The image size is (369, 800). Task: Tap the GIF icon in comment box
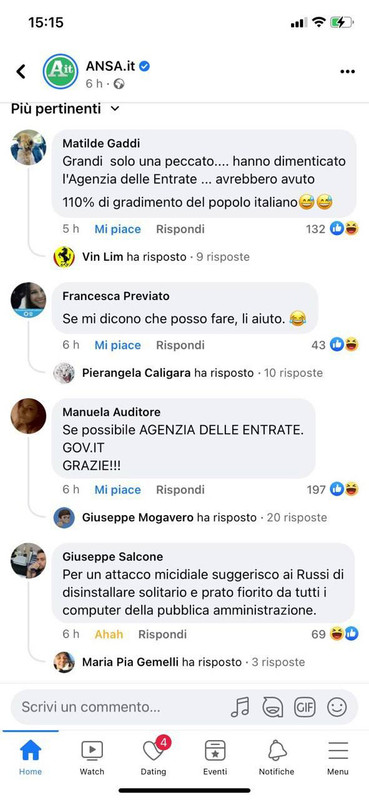[305, 707]
